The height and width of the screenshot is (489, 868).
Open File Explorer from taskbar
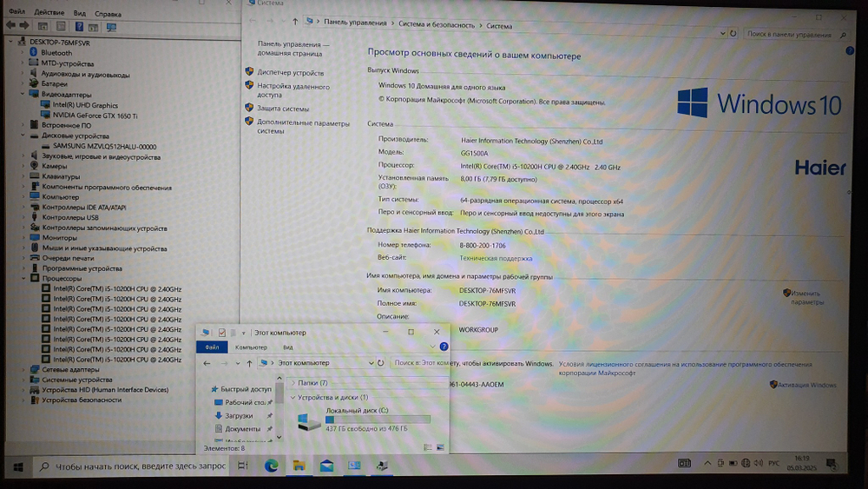tap(299, 466)
